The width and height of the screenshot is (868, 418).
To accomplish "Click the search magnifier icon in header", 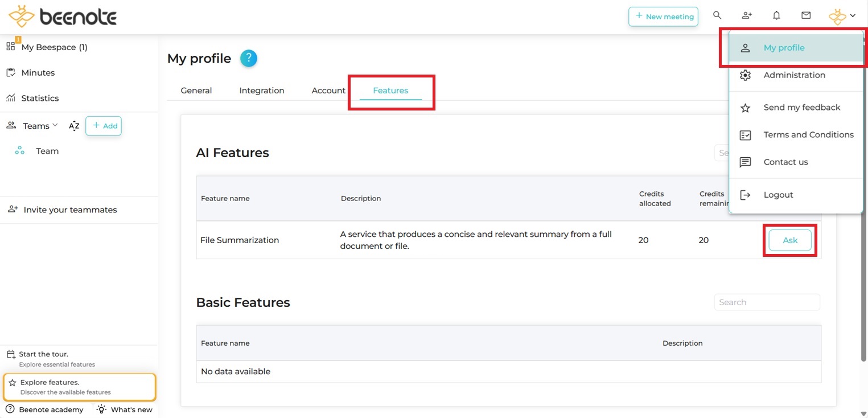I will pyautogui.click(x=717, y=15).
